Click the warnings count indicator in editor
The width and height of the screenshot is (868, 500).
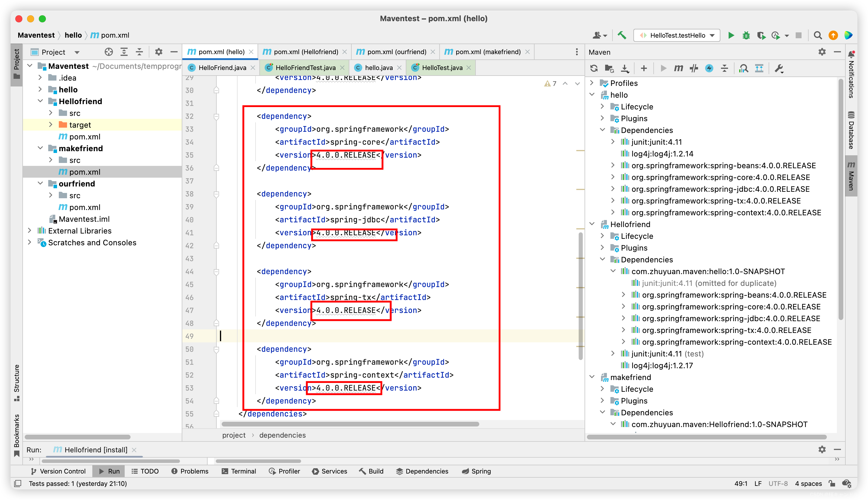(550, 84)
